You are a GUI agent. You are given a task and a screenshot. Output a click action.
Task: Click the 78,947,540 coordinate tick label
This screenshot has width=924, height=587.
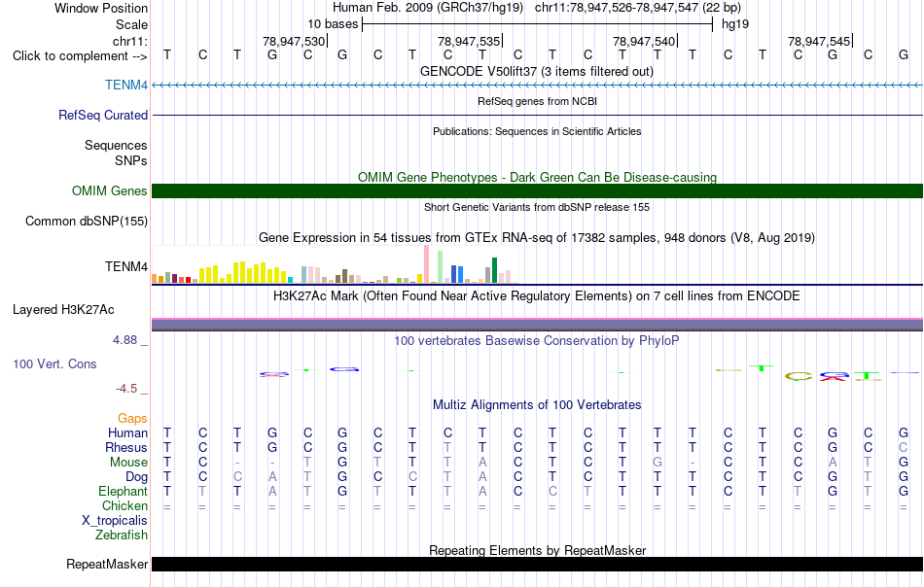pyautogui.click(x=644, y=41)
